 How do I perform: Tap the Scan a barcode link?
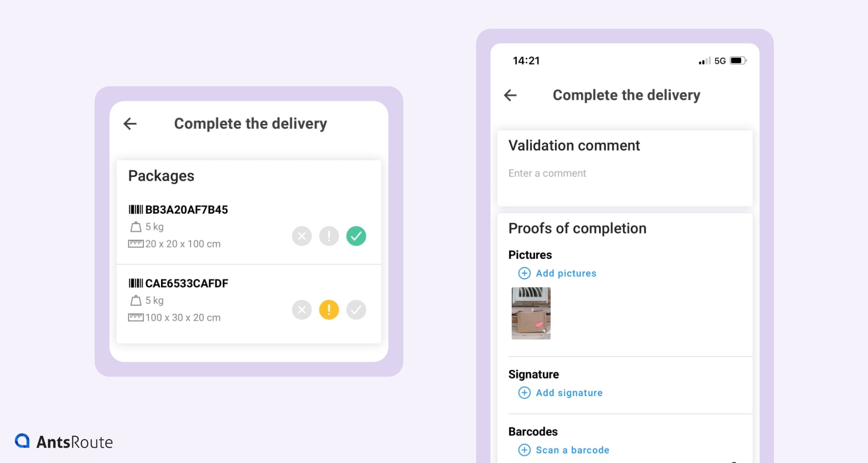click(x=572, y=450)
